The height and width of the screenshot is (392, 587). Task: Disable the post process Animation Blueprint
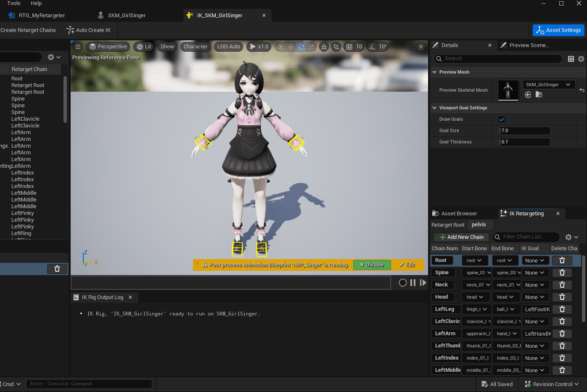coord(372,265)
